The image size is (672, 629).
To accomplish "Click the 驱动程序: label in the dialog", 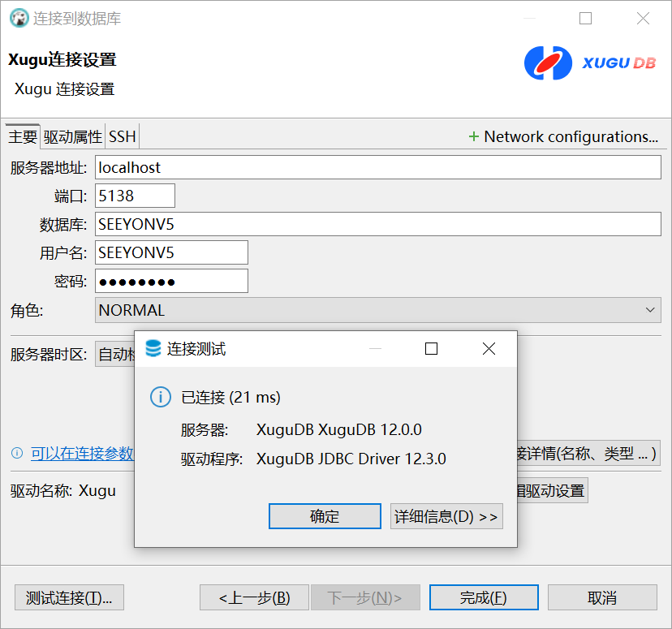I will [212, 459].
